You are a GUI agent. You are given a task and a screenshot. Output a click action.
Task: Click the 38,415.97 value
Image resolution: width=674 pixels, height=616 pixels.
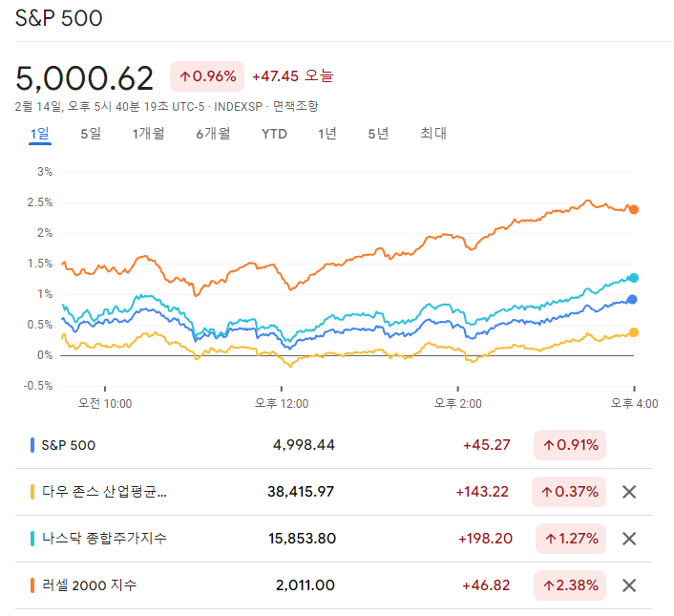[301, 492]
